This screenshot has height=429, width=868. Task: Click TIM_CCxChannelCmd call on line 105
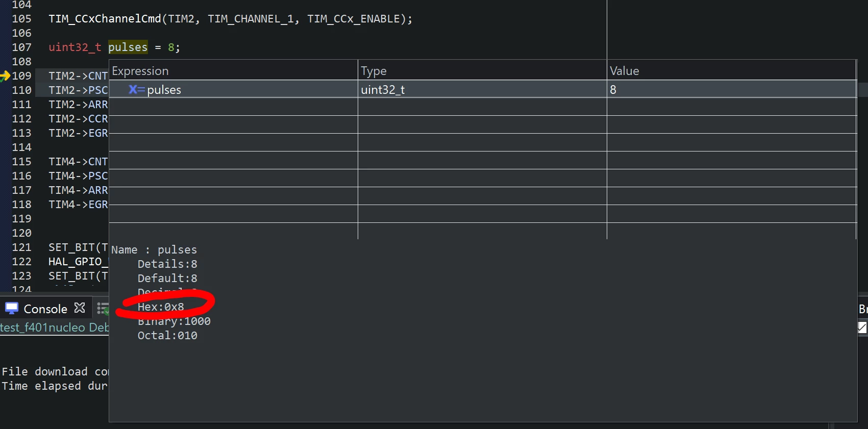pos(105,19)
